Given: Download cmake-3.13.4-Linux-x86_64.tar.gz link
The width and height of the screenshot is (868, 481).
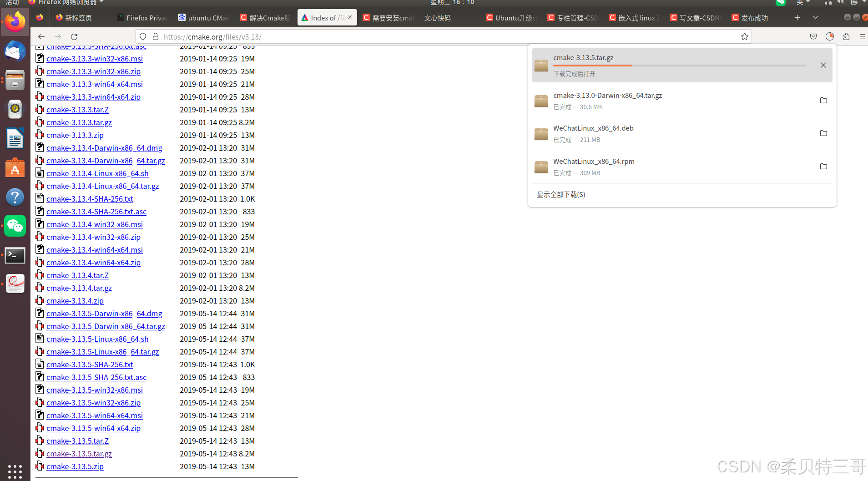Looking at the screenshot, I should pyautogui.click(x=103, y=186).
